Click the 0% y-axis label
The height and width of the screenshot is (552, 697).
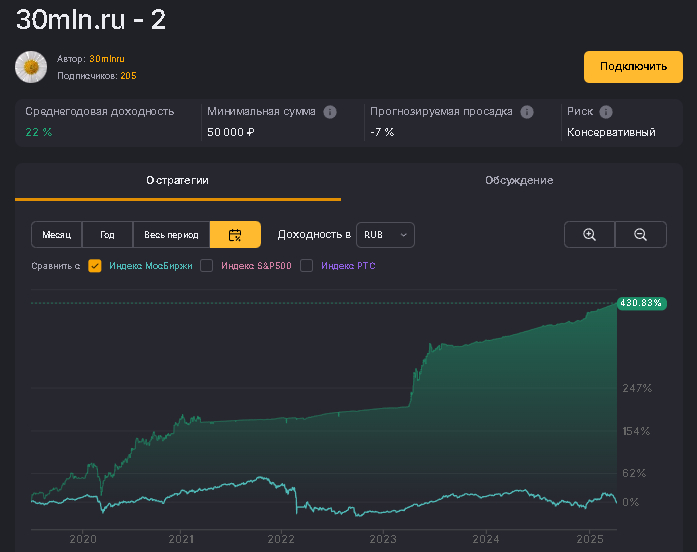point(630,502)
